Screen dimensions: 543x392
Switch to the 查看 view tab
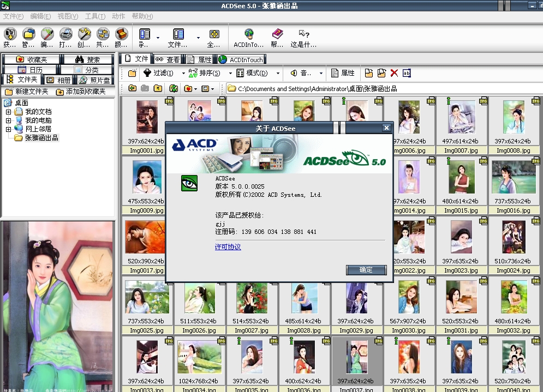(168, 59)
